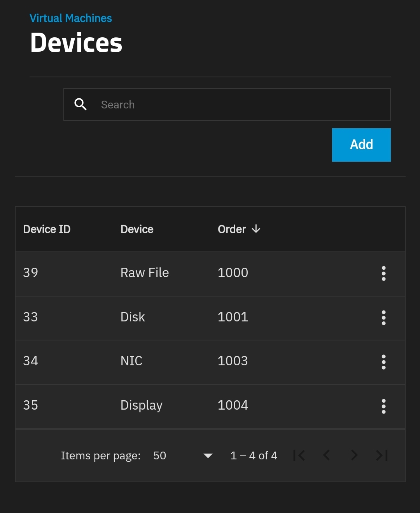Image resolution: width=420 pixels, height=513 pixels.
Task: Click the search magnifier icon
Action: pos(80,105)
